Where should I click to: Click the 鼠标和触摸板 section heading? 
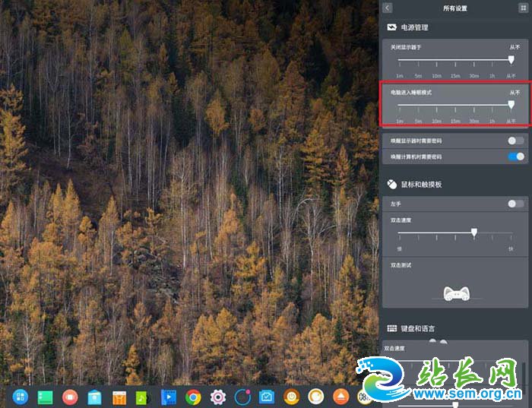[421, 184]
